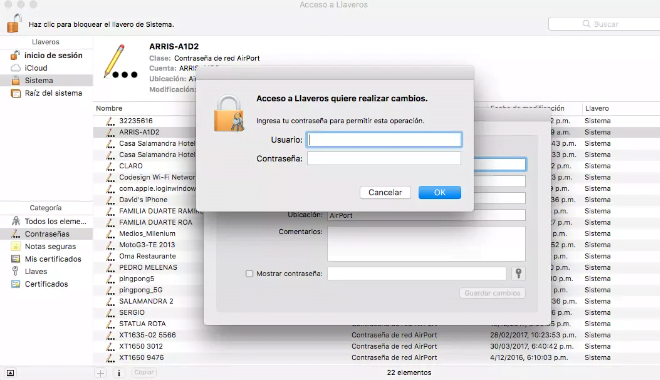The image size is (660, 380).
Task: Click the Guardar cambios button
Action: coord(492,293)
